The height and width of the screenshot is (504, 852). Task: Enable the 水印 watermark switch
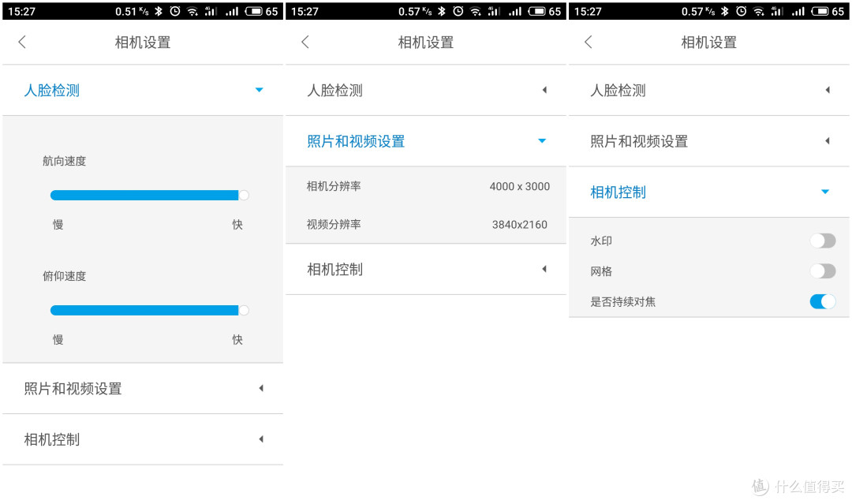pyautogui.click(x=823, y=241)
